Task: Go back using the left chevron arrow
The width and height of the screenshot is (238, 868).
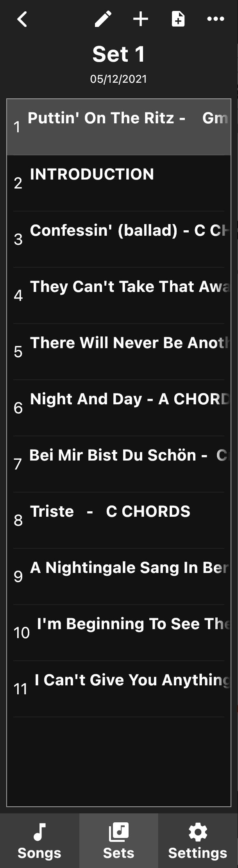Action: click(22, 19)
